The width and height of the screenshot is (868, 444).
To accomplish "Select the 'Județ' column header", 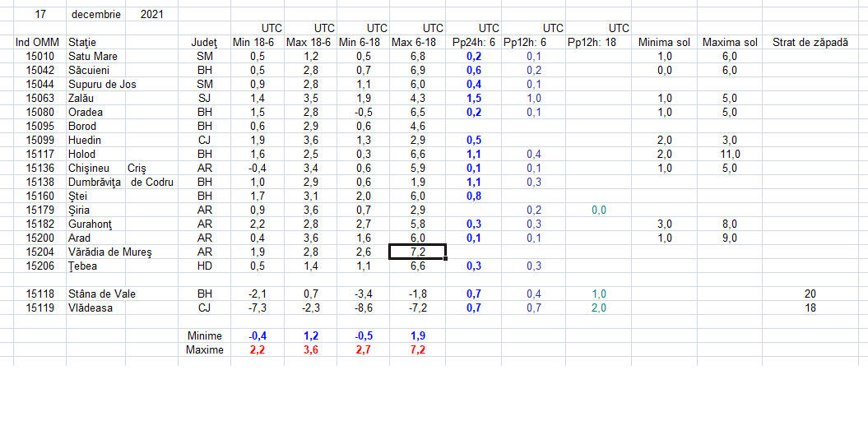I will point(204,42).
